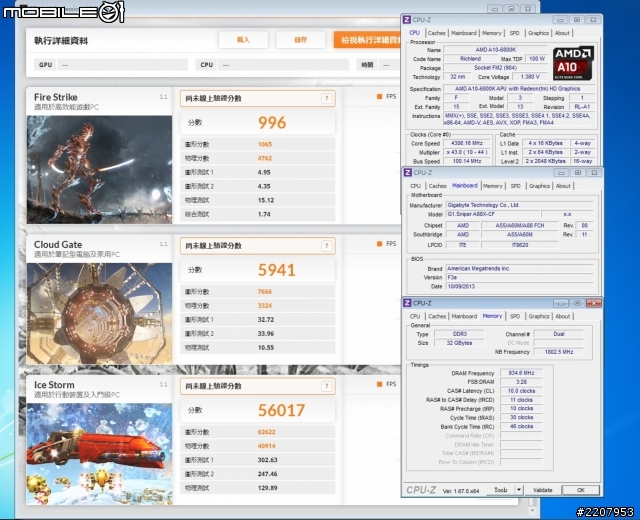Click the 儲存 save button
The height and width of the screenshot is (520, 640).
(301, 40)
